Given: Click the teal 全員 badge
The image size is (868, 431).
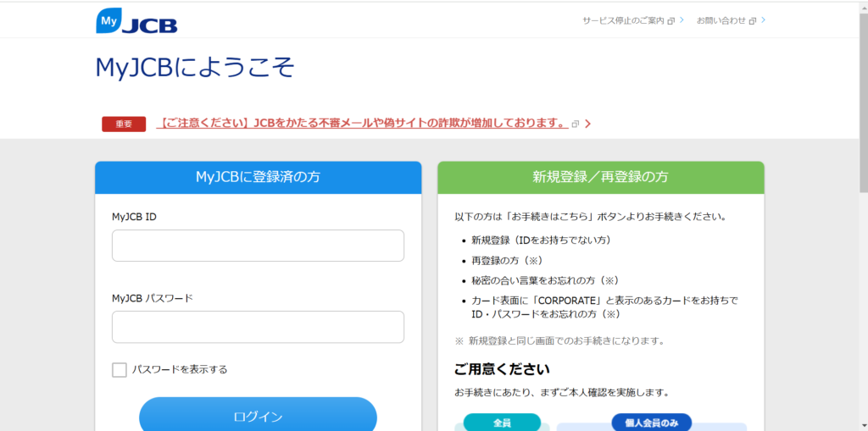Looking at the screenshot, I should click(x=502, y=423).
